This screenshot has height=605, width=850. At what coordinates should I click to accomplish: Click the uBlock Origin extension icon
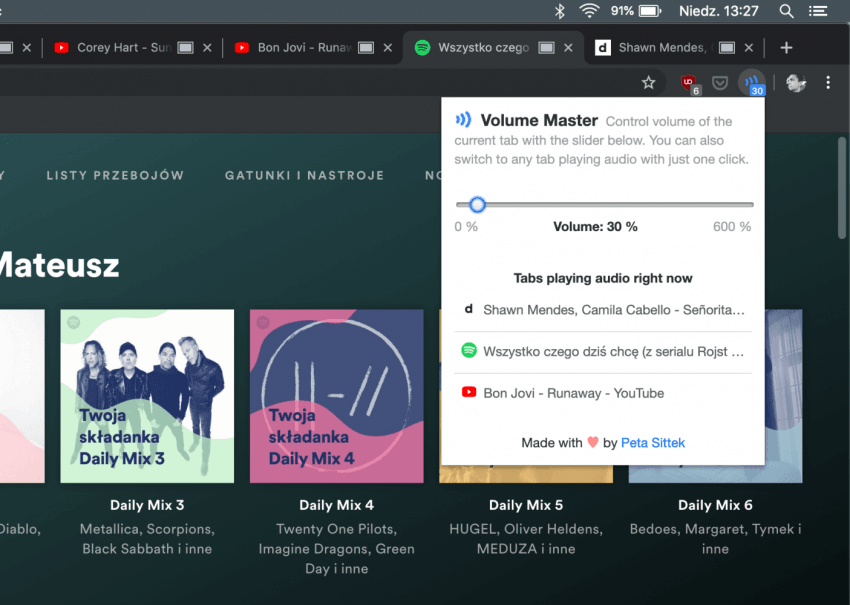coord(689,83)
